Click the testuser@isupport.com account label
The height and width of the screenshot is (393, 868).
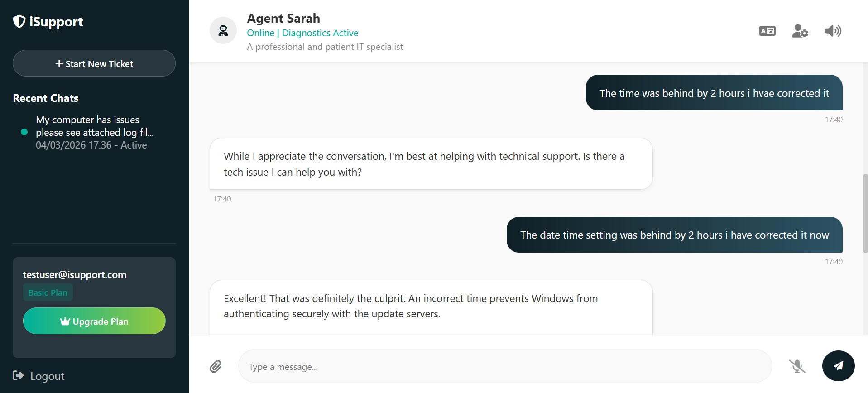coord(75,274)
